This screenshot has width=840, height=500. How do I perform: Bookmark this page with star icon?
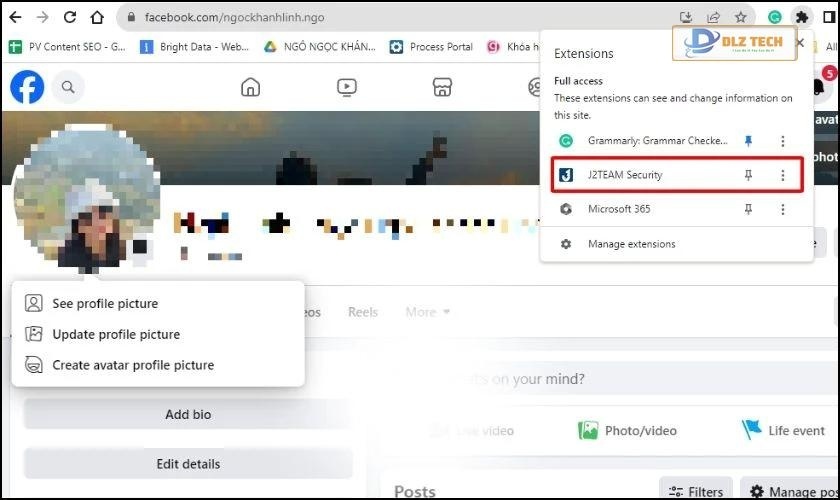coord(741,17)
